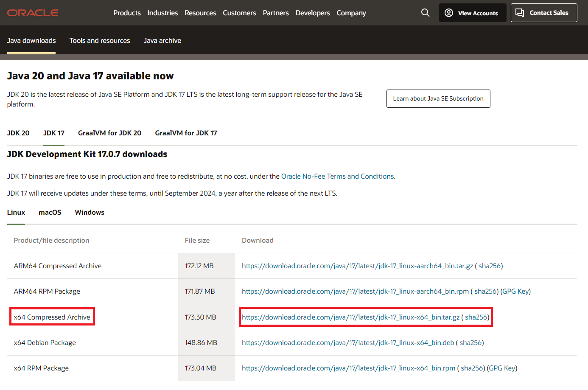Download the linux-x64 deb package link
588x390 pixels.
(348, 342)
